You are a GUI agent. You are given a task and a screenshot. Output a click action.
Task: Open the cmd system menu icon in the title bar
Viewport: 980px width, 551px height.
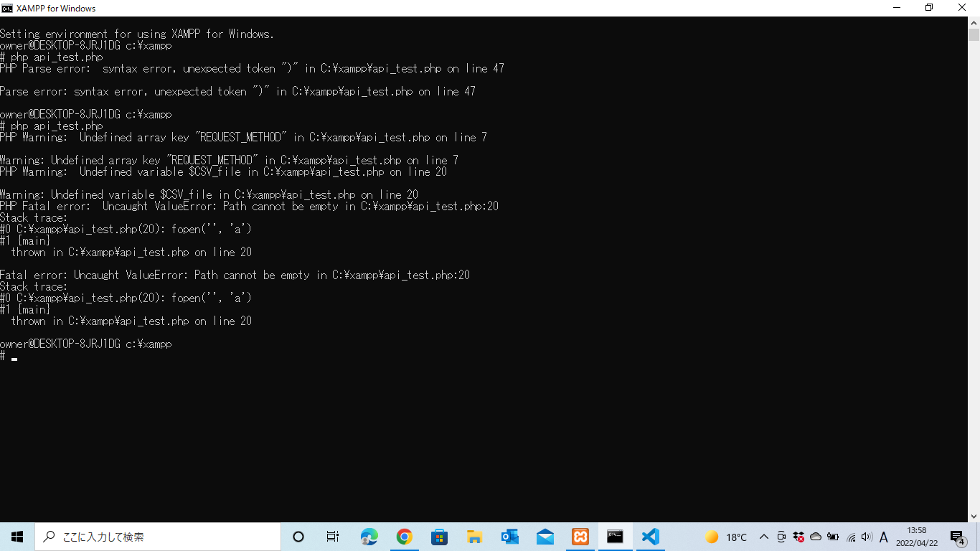tap(8, 8)
